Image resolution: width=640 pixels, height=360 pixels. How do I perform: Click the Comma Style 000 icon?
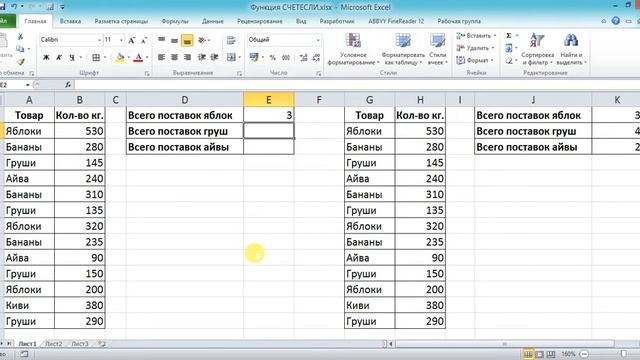coord(286,58)
